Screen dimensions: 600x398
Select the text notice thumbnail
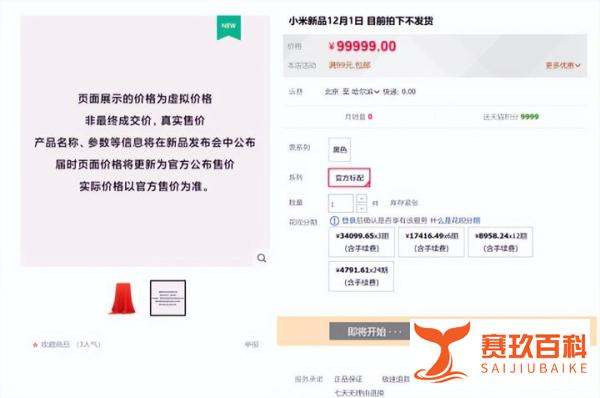coord(168,298)
